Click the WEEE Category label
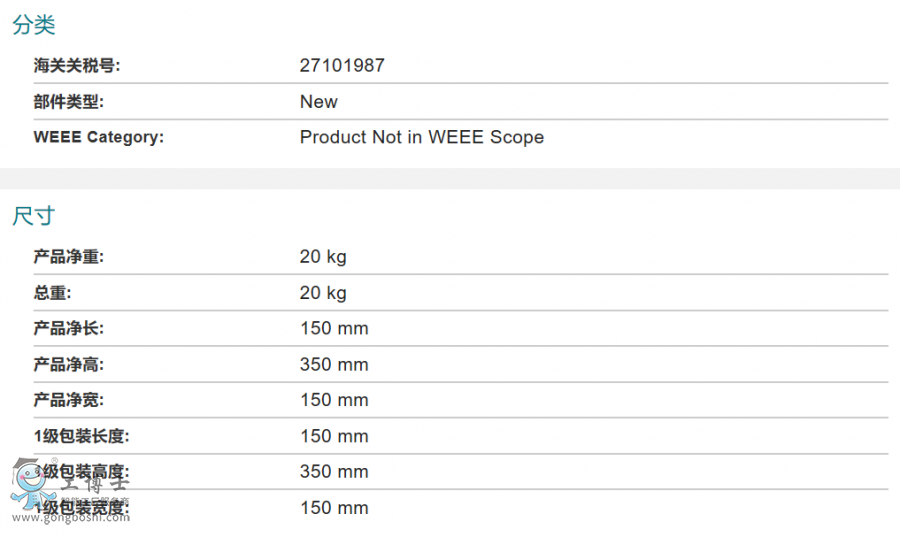Screen dimensions: 900x537 pyautogui.click(x=99, y=138)
